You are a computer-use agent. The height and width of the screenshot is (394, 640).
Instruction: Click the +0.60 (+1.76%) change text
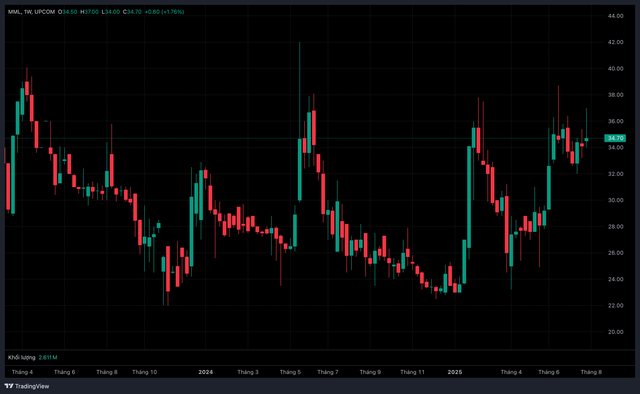(164, 12)
